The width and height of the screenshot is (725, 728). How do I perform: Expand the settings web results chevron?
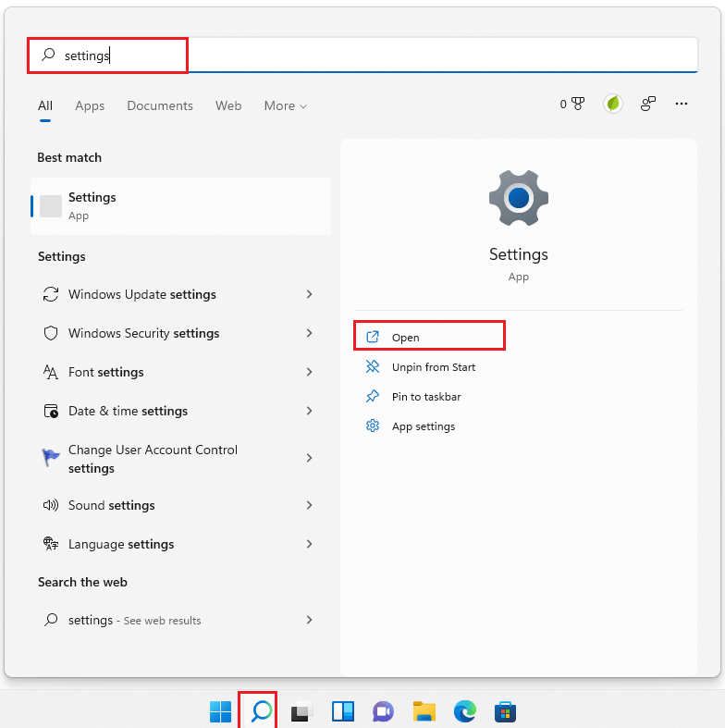point(309,620)
